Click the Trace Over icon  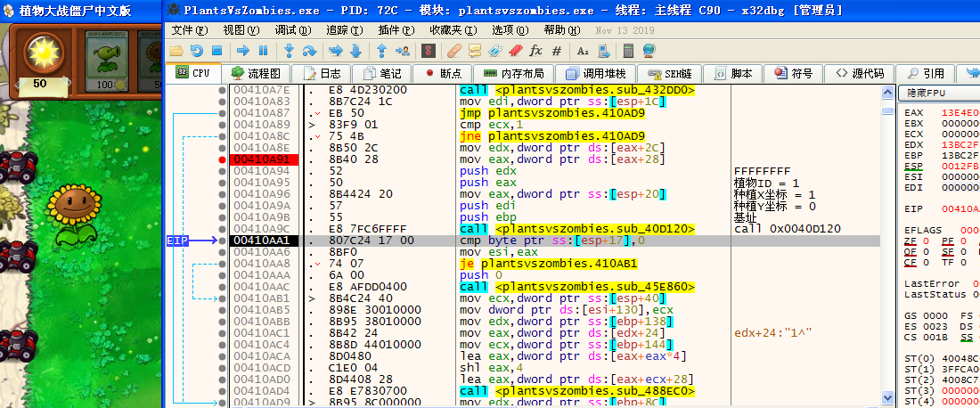pyautogui.click(x=355, y=51)
